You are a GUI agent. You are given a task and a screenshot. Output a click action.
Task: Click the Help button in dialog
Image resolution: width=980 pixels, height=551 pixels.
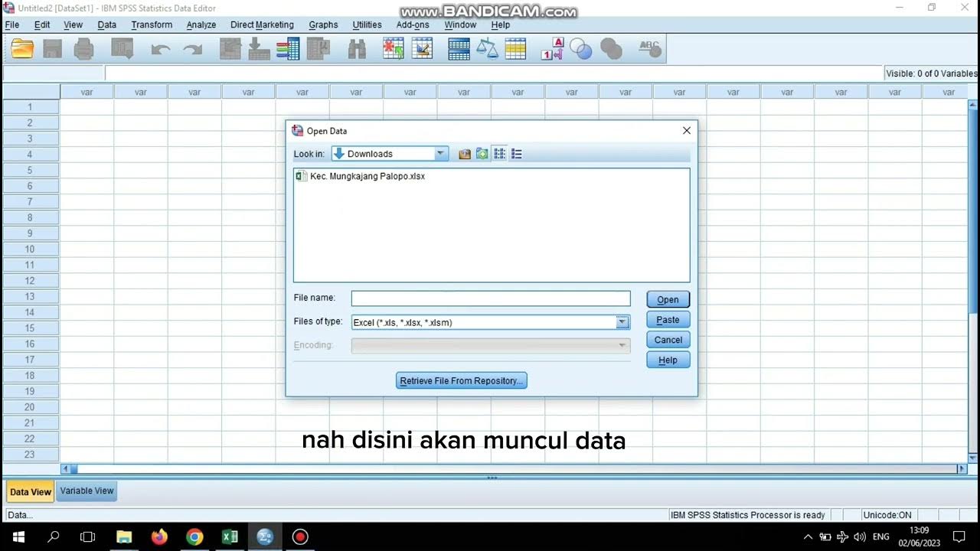coord(668,360)
